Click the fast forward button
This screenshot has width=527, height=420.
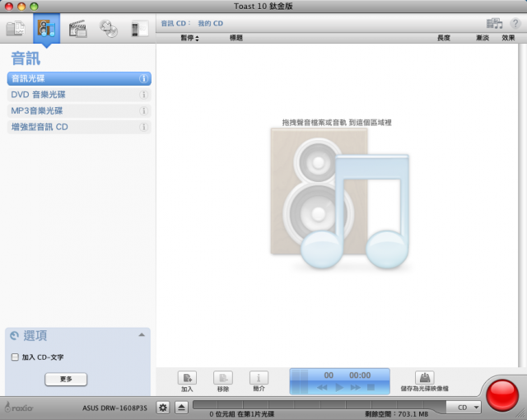(356, 387)
